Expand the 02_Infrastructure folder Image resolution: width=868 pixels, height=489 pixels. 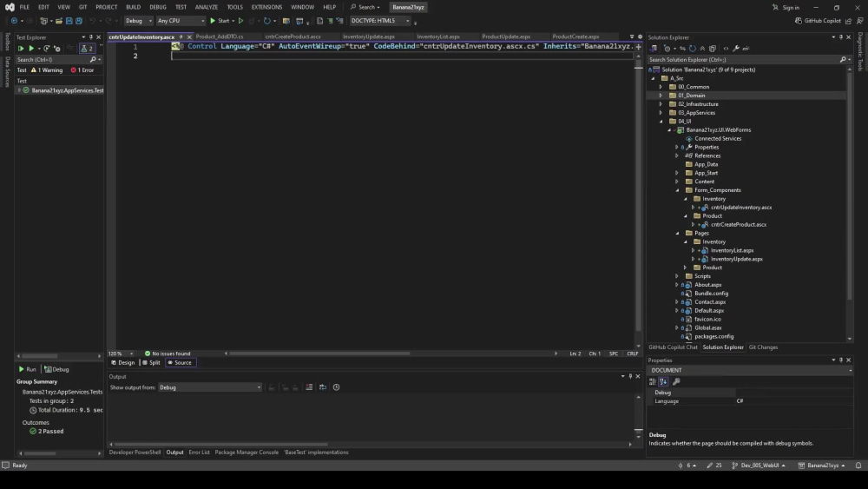pyautogui.click(x=661, y=104)
